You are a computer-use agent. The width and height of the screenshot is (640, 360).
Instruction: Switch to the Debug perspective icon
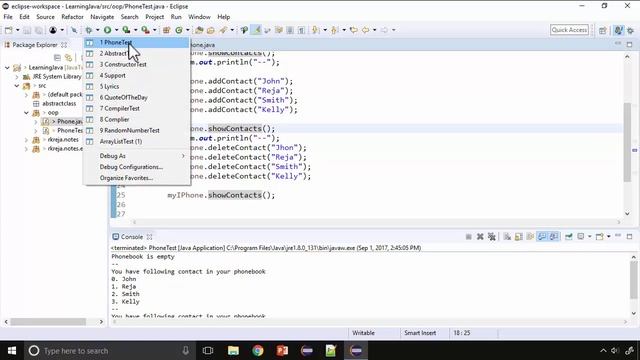pyautogui.click(x=631, y=30)
